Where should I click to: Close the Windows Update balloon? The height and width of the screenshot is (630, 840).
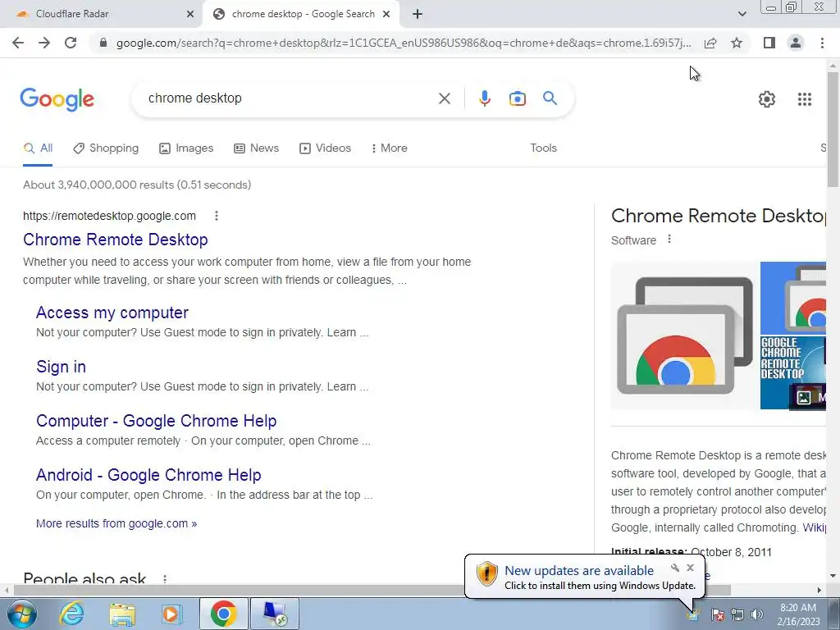coord(690,568)
